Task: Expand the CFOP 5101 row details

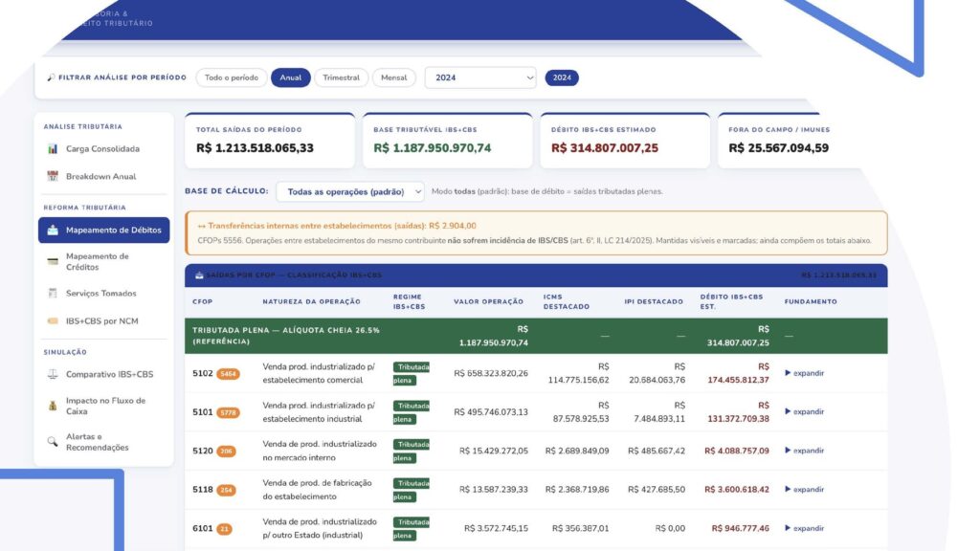Action: coord(804,411)
